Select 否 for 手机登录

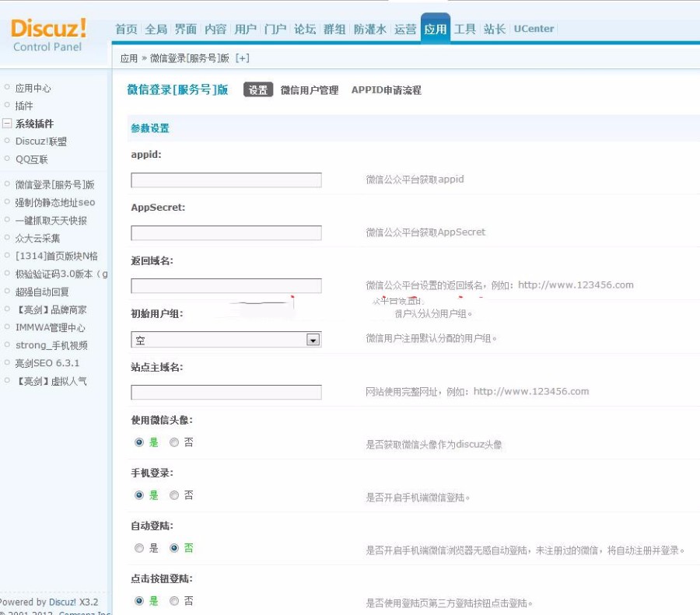click(174, 495)
